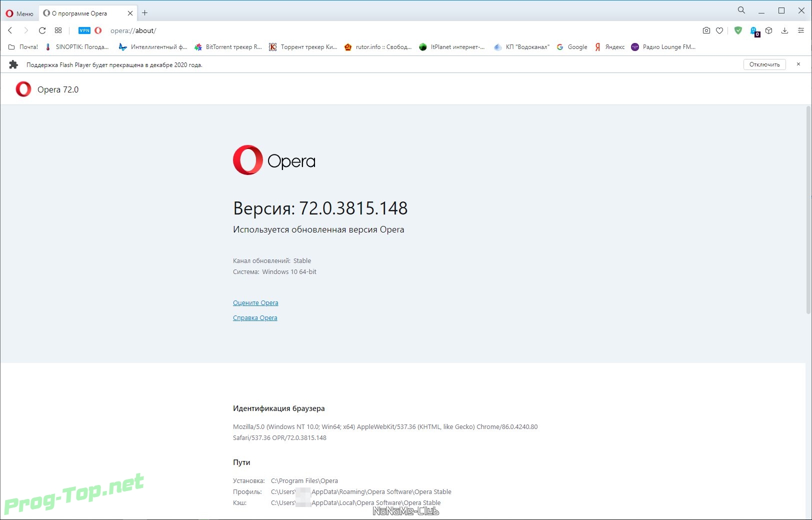Add page to bookmarks heart icon

pyautogui.click(x=719, y=30)
